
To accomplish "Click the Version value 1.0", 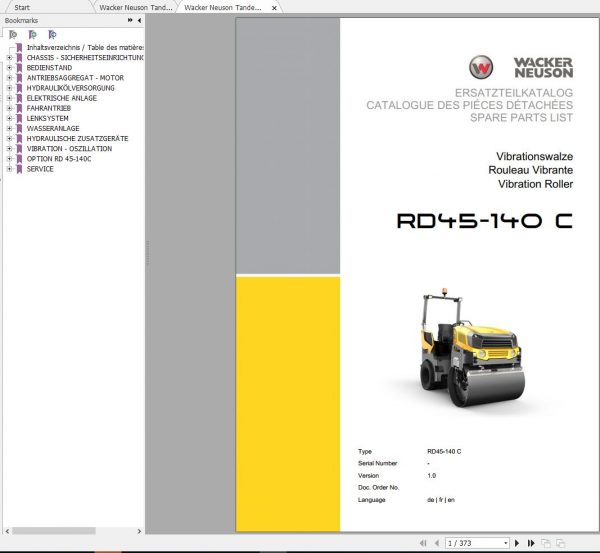I will point(432,476).
